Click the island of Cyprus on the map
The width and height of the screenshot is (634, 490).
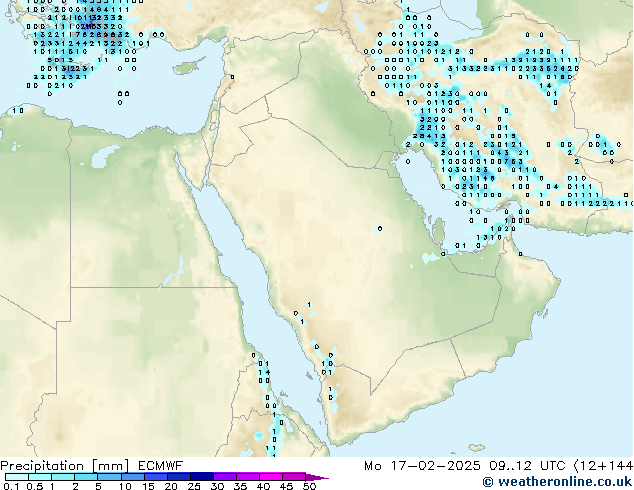188,67
